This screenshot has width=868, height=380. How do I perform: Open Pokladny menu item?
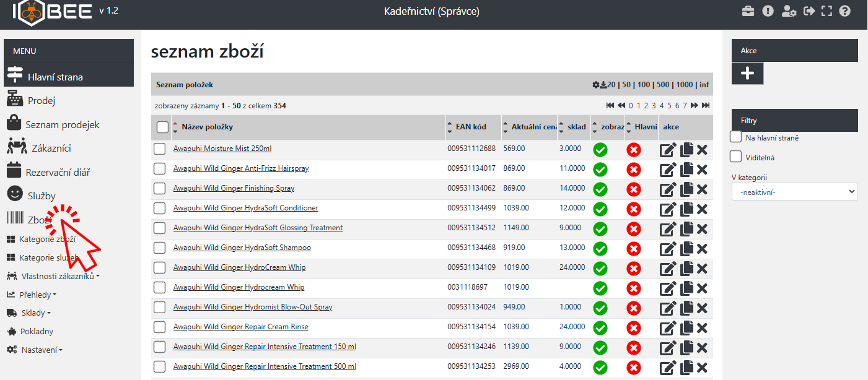click(30, 332)
